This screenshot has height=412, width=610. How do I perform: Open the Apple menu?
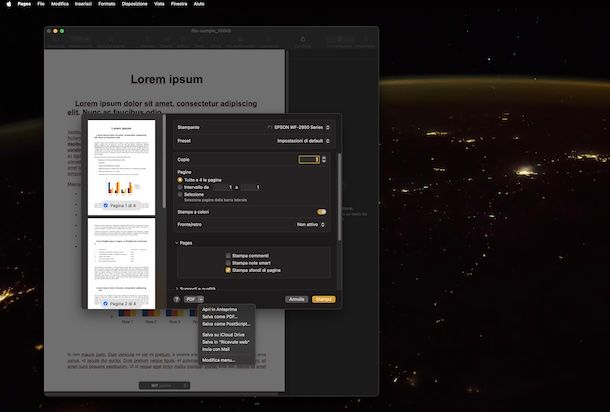point(9,4)
